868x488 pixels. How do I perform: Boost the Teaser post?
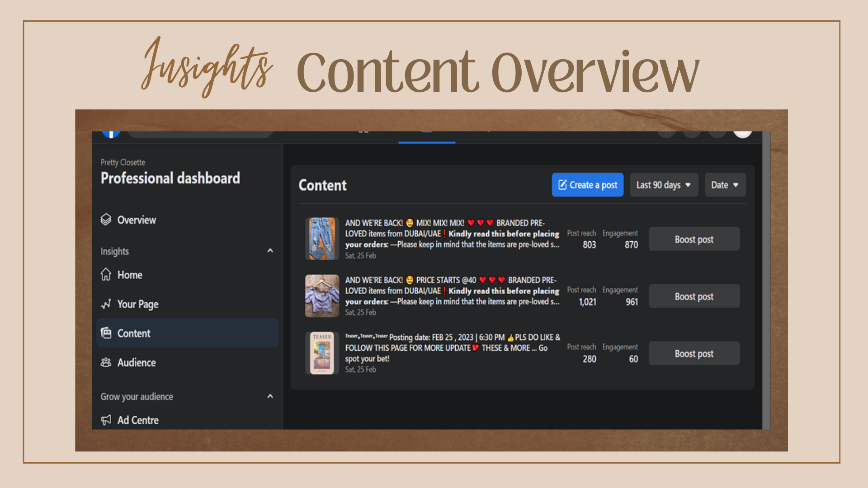[694, 353]
